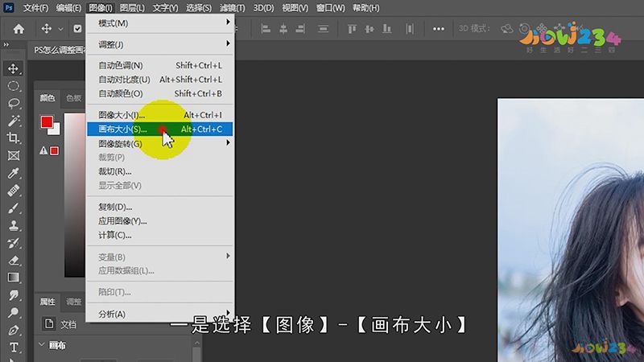This screenshot has width=644, height=362.
Task: Select the Crop tool
Action: point(13,138)
